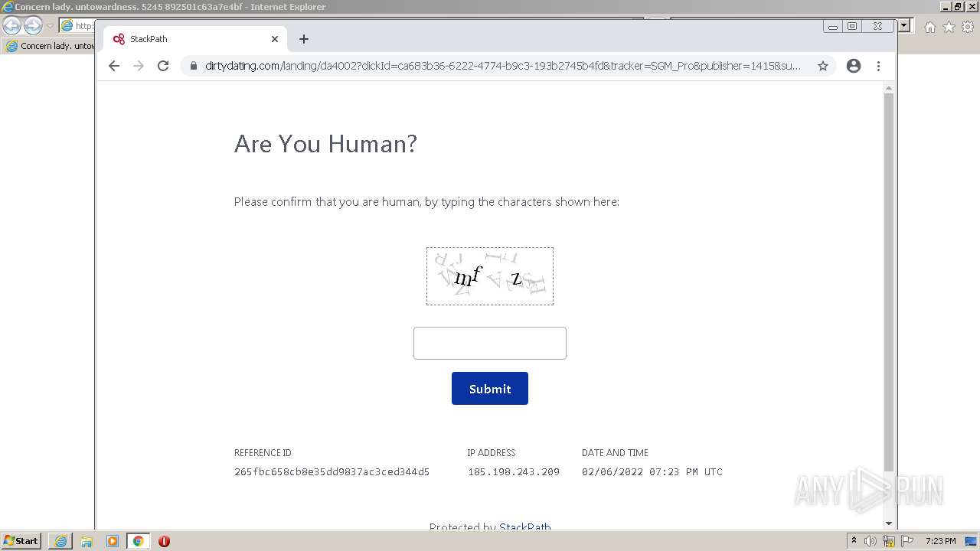Open Windows Media Player taskbar icon
This screenshot has height=551, width=980.
[x=113, y=541]
